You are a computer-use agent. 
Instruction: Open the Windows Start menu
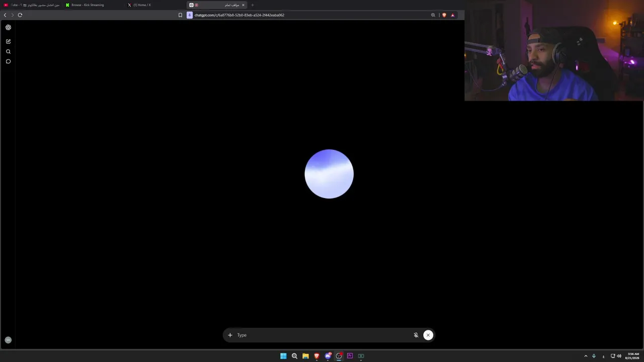(x=283, y=356)
